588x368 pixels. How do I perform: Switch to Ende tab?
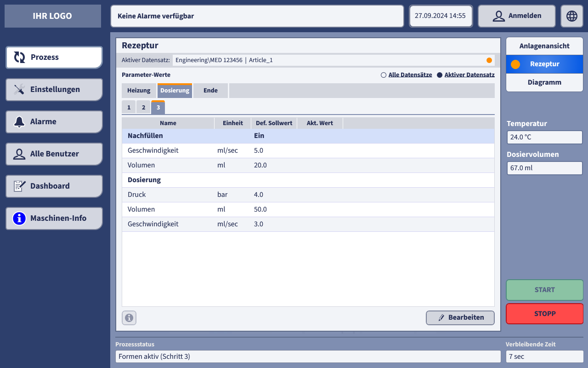(210, 91)
